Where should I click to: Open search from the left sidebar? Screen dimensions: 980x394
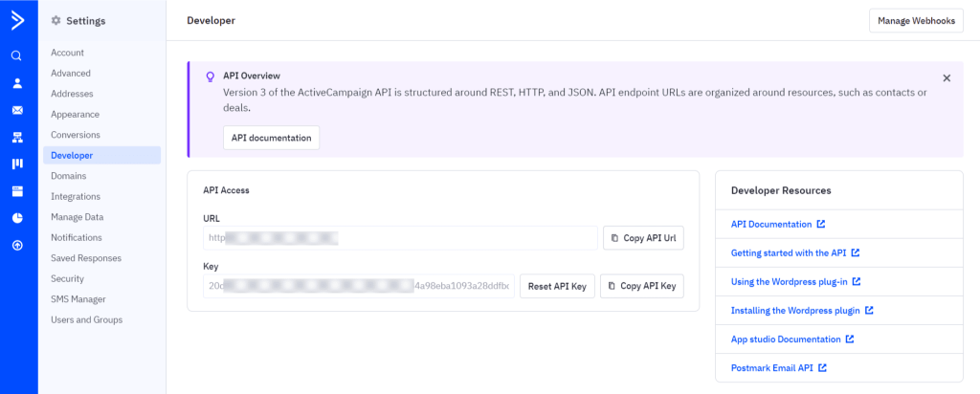click(x=17, y=55)
